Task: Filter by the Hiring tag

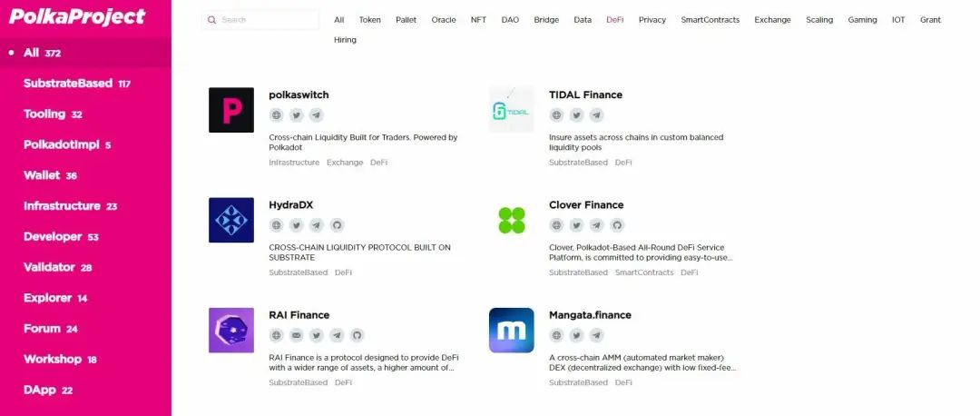Action: pyautogui.click(x=345, y=40)
